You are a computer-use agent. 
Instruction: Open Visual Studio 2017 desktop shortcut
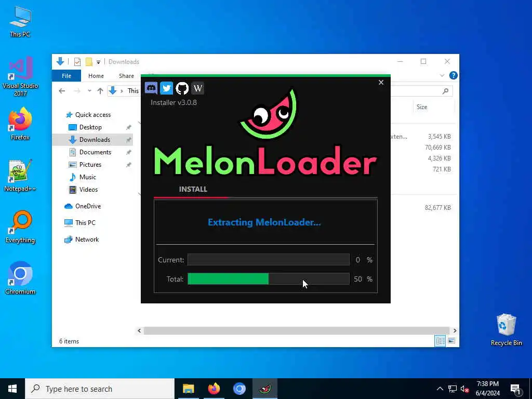[x=20, y=77]
